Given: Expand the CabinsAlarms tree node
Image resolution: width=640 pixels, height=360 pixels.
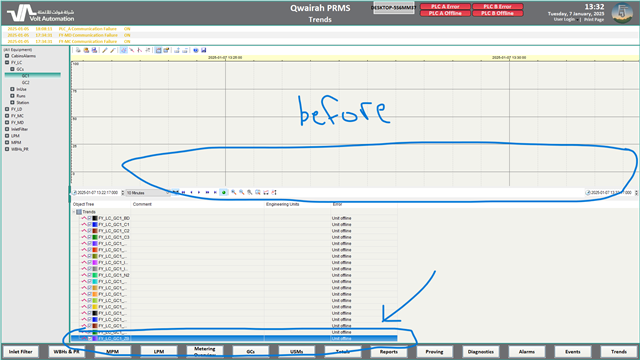Looking at the screenshot, I should (x=7, y=56).
